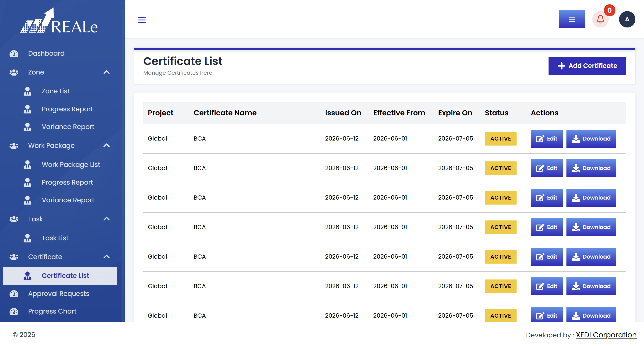Open notifications bell icon
644x346 pixels.
coord(600,19)
